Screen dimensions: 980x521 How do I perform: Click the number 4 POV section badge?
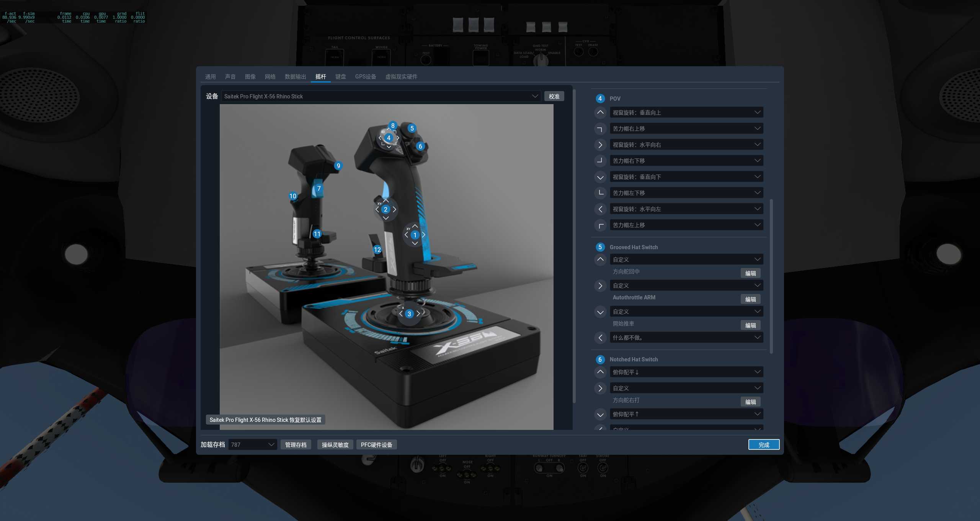[x=600, y=98]
